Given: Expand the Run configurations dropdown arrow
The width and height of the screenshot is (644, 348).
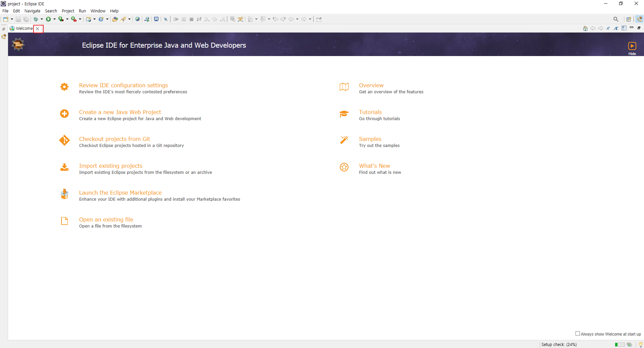Looking at the screenshot, I should point(54,19).
